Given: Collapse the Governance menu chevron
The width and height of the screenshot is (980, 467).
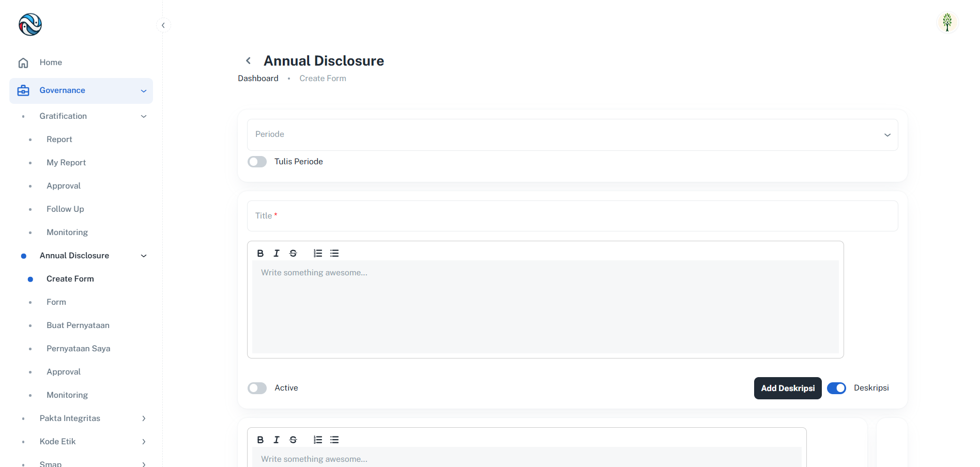Looking at the screenshot, I should coord(144,91).
